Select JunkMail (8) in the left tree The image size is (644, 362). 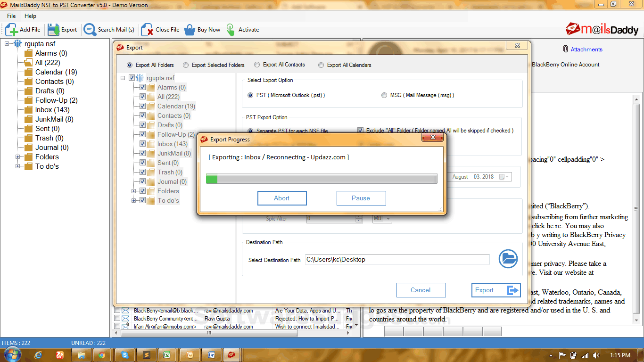54,119
